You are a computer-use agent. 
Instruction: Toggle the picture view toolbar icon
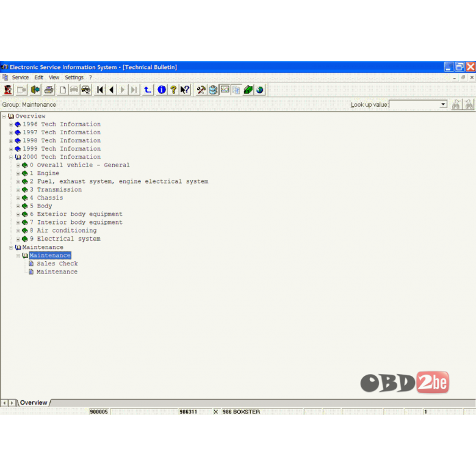coord(225,90)
